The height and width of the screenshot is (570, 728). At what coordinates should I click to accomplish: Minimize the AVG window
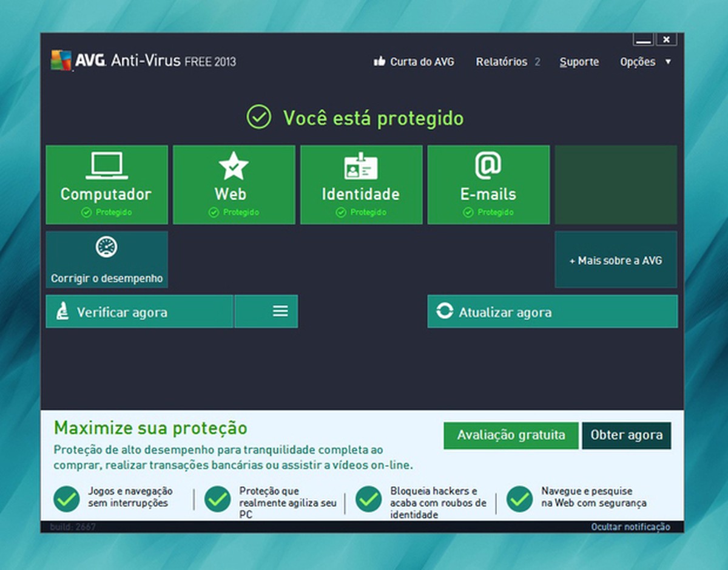pos(644,39)
